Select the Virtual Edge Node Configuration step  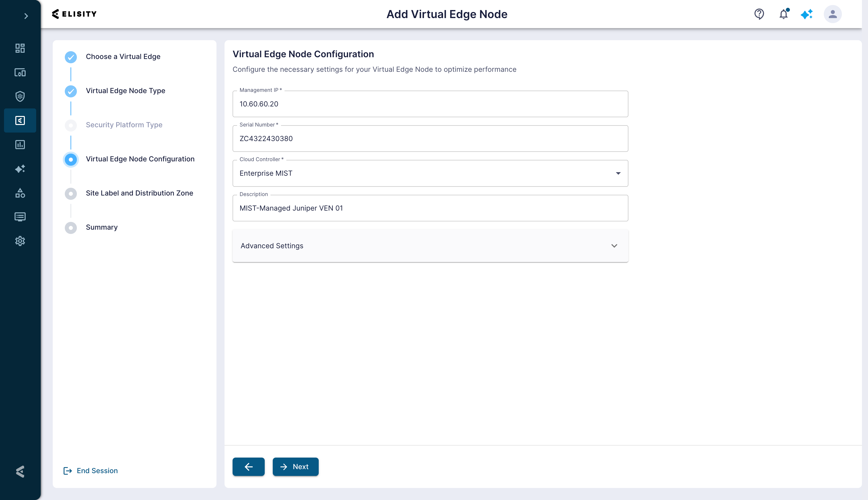[140, 159]
